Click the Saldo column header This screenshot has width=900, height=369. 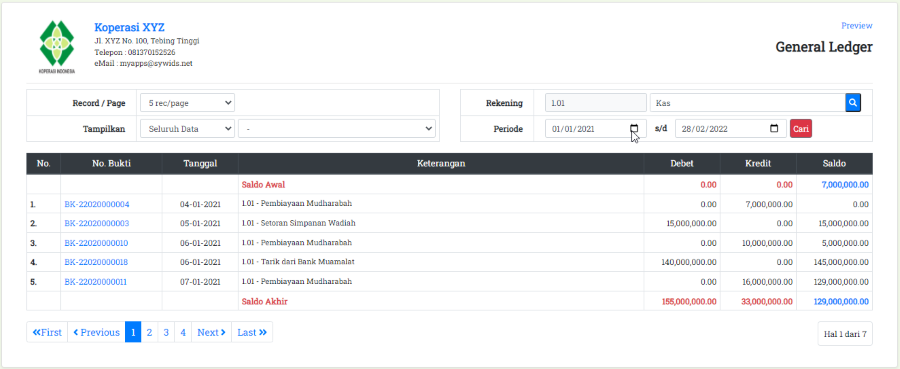click(x=834, y=164)
